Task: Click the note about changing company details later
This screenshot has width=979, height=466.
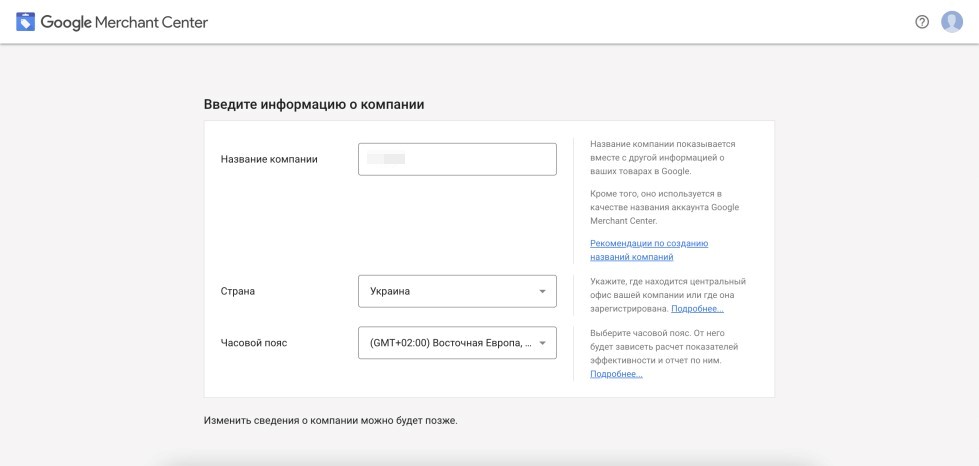Action: click(330, 420)
